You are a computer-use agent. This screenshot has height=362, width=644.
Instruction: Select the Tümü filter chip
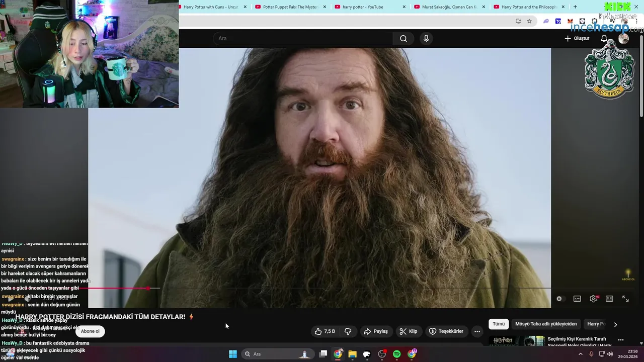click(499, 324)
